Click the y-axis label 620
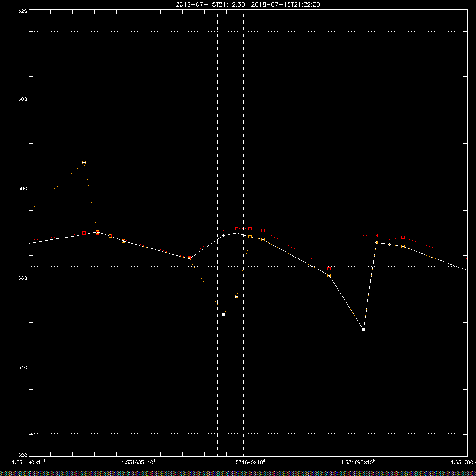This screenshot has height=476, width=476. coord(23,10)
